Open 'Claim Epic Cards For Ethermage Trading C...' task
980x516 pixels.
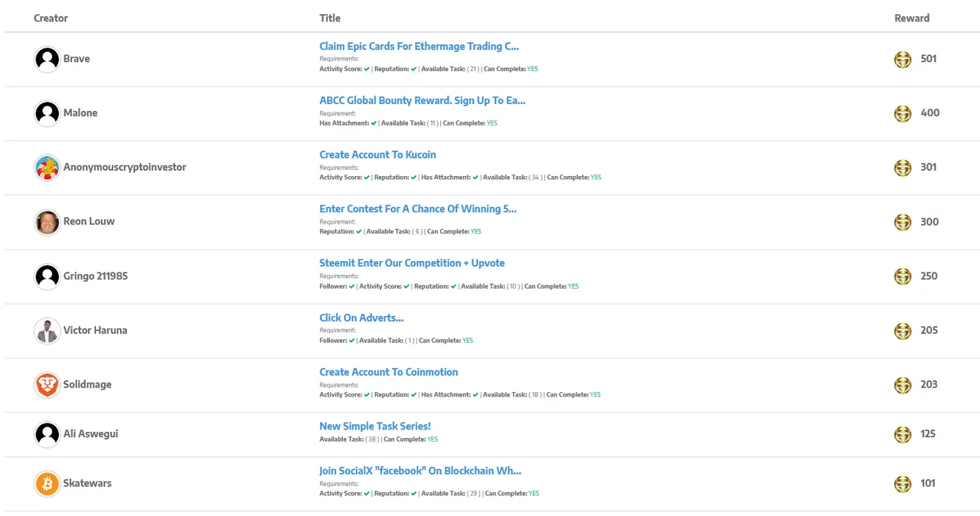point(420,46)
